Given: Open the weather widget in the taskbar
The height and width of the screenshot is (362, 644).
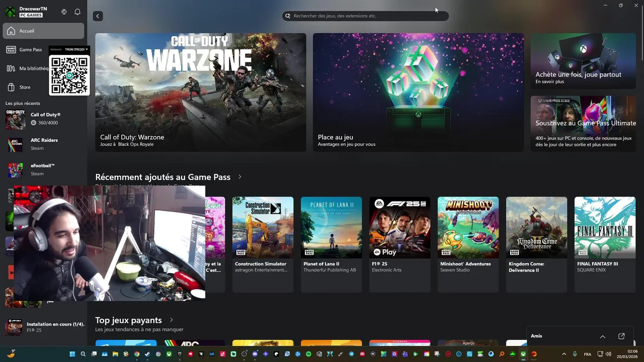Looking at the screenshot, I should pyautogui.click(x=11, y=353).
